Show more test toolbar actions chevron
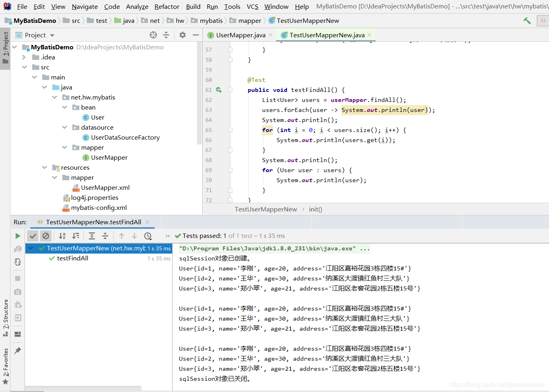 (168, 236)
